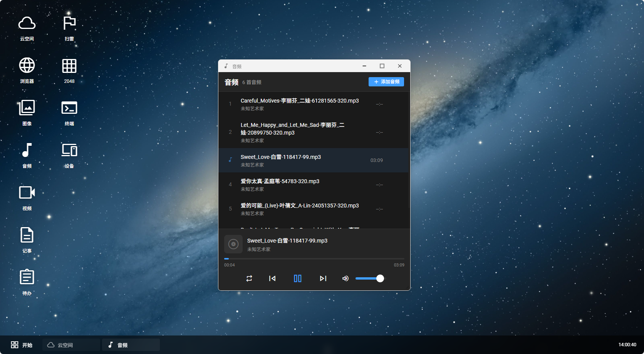Click the 6 首音频 count label
The width and height of the screenshot is (644, 354).
(x=252, y=82)
